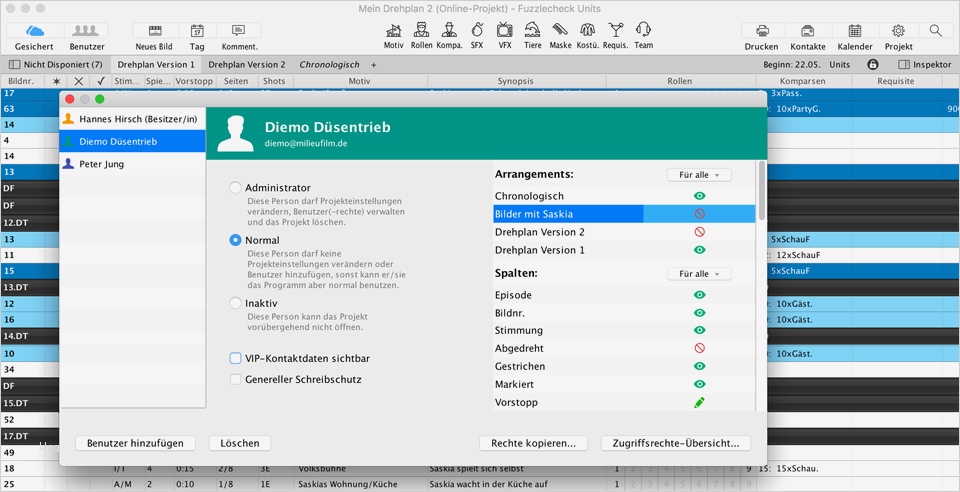
Task: Open the Kalender toolbar icon
Action: 854,31
